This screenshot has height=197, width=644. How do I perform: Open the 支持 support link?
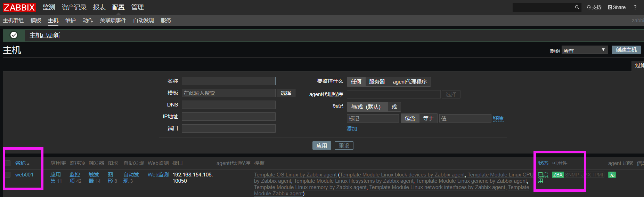(x=594, y=7)
